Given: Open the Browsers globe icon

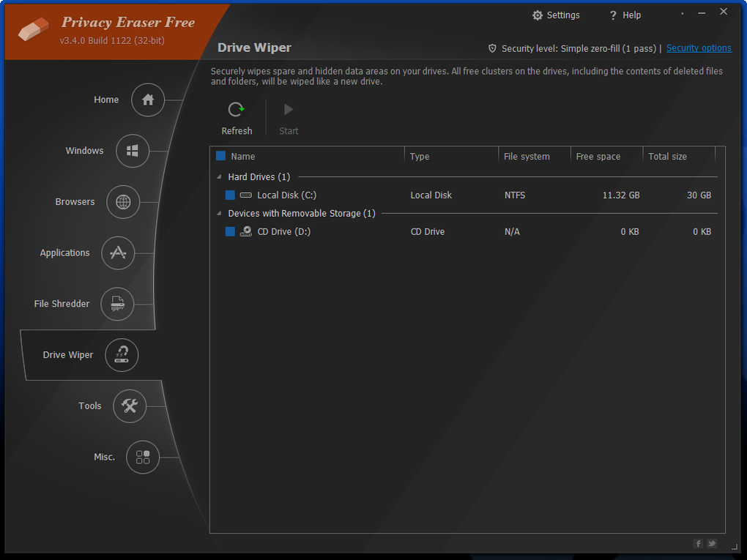Looking at the screenshot, I should [123, 202].
